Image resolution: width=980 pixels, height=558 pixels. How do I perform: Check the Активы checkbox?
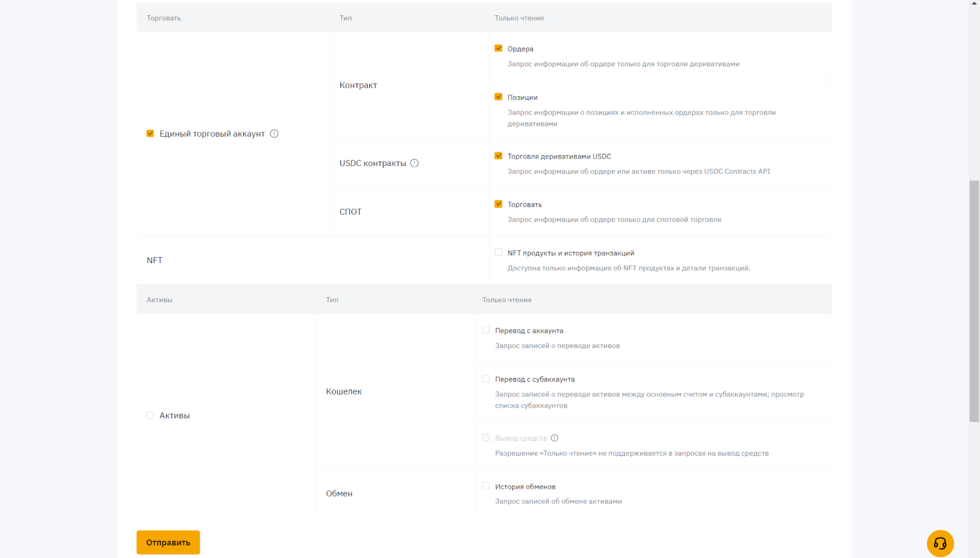150,415
